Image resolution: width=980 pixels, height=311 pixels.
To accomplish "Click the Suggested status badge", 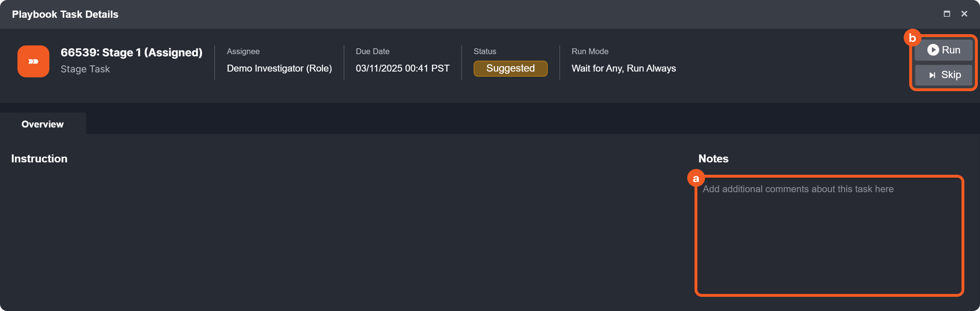I will tap(510, 69).
